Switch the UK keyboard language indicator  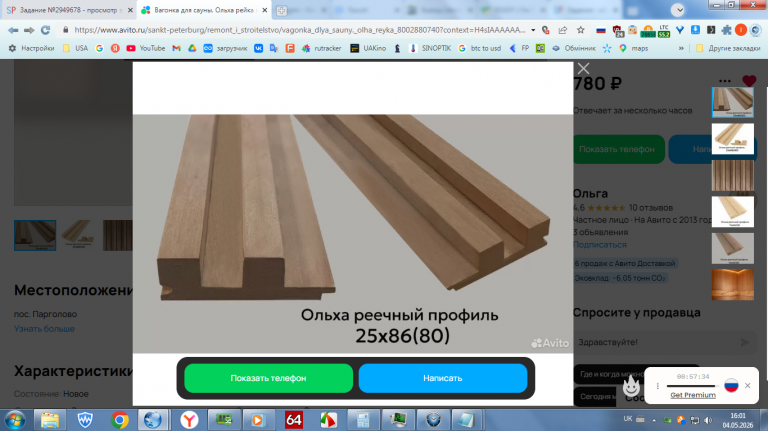click(628, 419)
